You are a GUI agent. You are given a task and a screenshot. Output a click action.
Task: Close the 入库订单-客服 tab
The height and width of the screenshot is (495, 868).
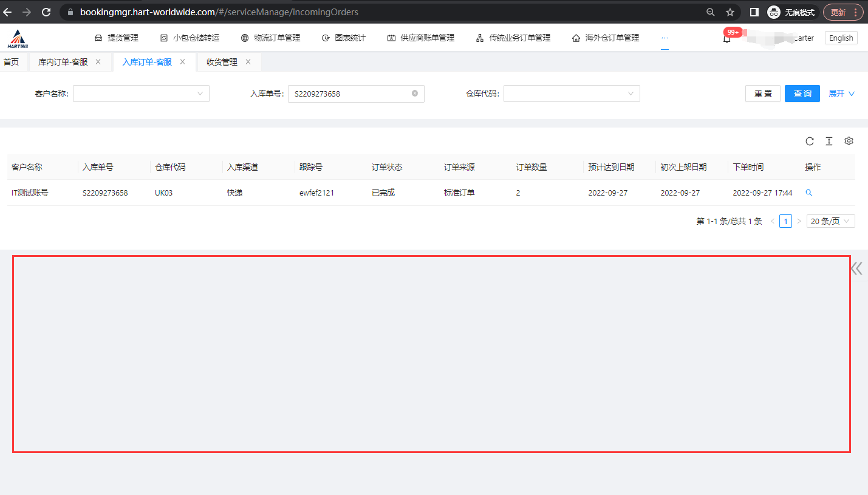(182, 62)
